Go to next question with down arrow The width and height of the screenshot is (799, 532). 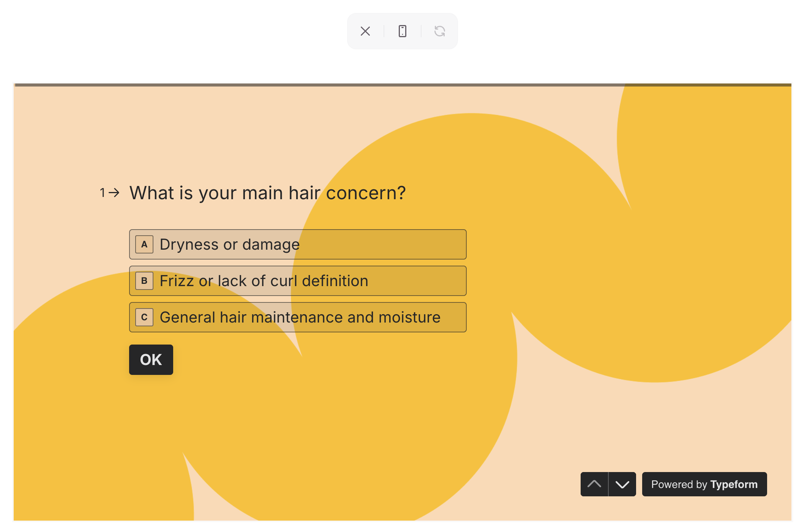pyautogui.click(x=622, y=484)
